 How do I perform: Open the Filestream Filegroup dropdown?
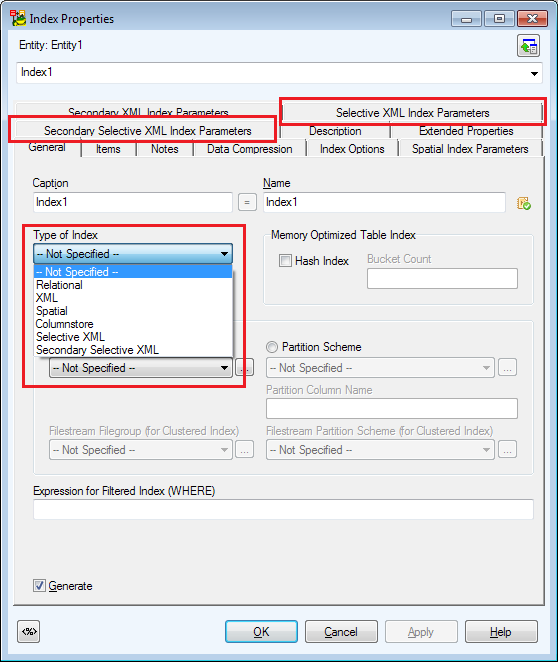click(141, 450)
